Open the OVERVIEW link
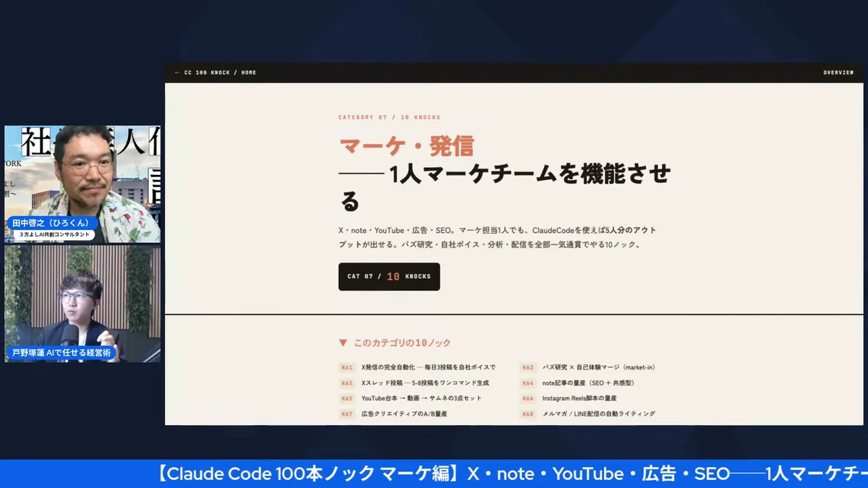The height and width of the screenshot is (488, 868). 838,72
